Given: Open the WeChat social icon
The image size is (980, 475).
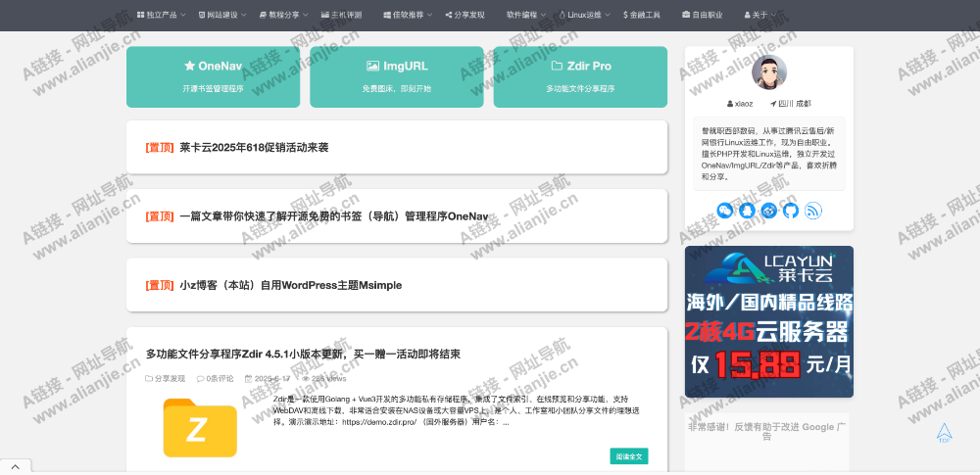Looking at the screenshot, I should [x=724, y=211].
